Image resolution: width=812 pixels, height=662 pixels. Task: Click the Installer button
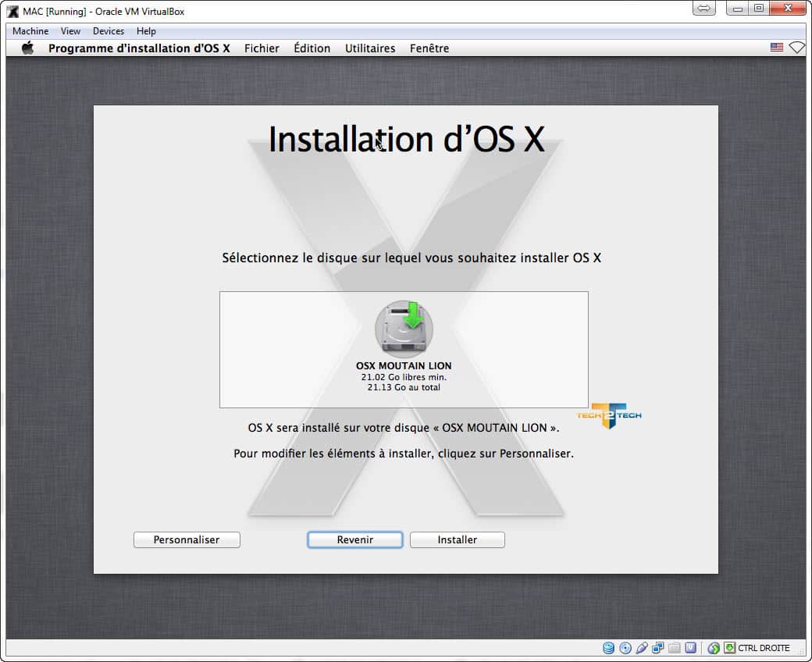pos(458,539)
